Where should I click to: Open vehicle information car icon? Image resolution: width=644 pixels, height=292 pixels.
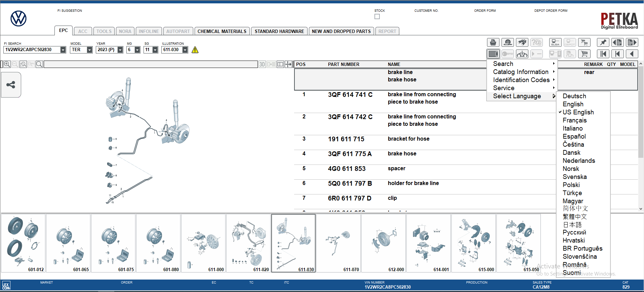click(522, 54)
